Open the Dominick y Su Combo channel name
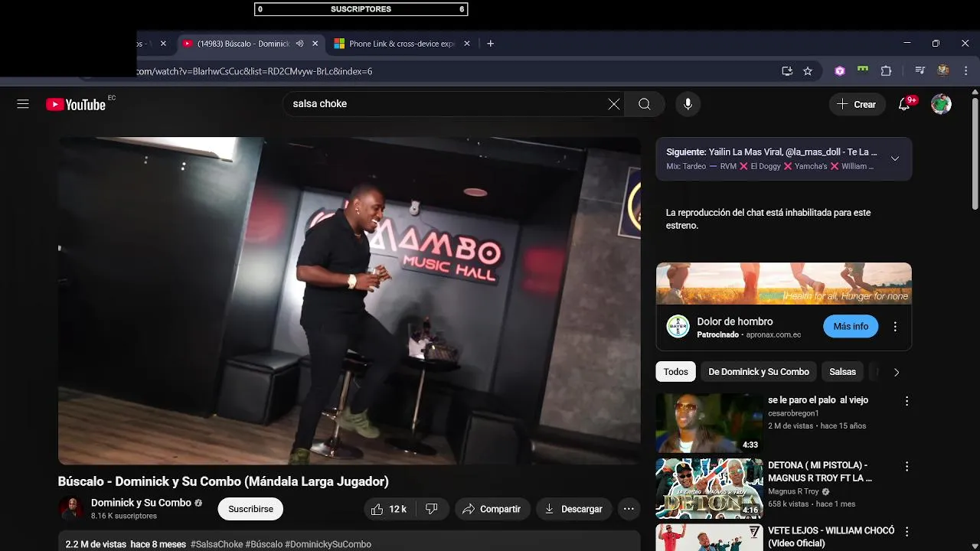Viewport: 980px width, 551px height. point(141,503)
